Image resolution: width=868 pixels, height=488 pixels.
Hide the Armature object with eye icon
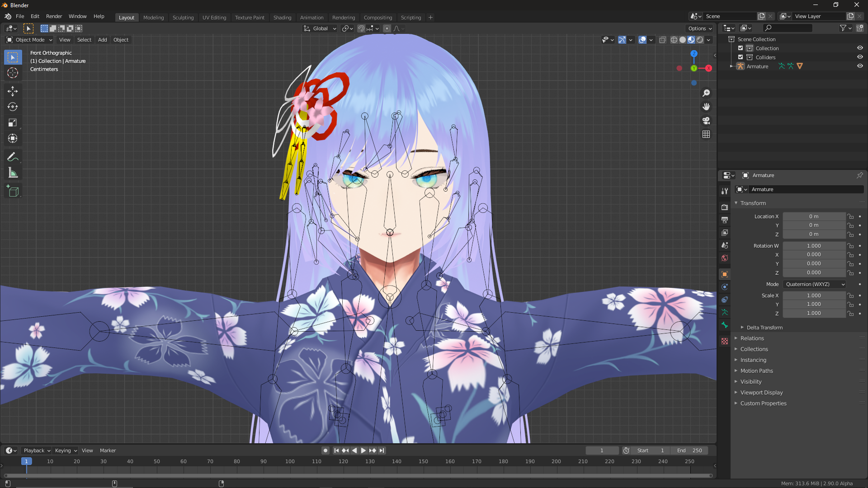[860, 66]
